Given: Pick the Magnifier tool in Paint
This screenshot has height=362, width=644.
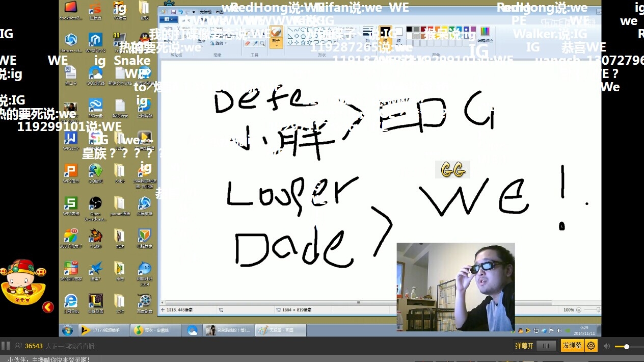Looking at the screenshot, I should tap(262, 44).
